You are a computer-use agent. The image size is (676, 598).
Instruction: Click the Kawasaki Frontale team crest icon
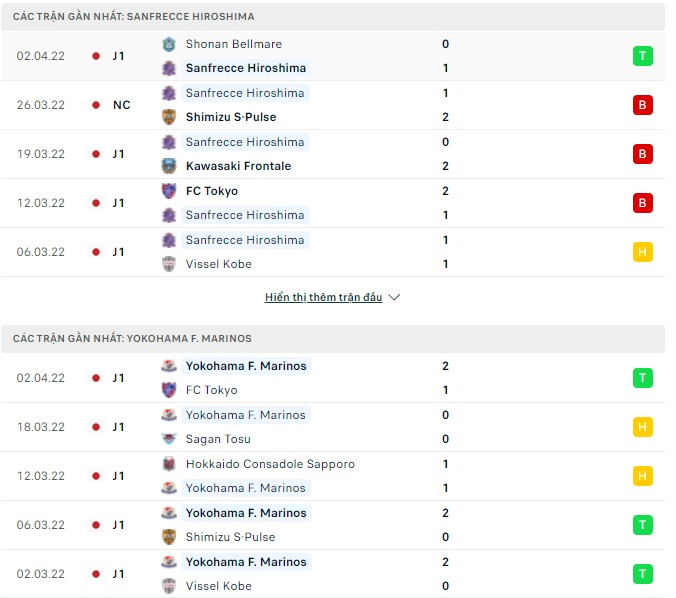pos(168,166)
